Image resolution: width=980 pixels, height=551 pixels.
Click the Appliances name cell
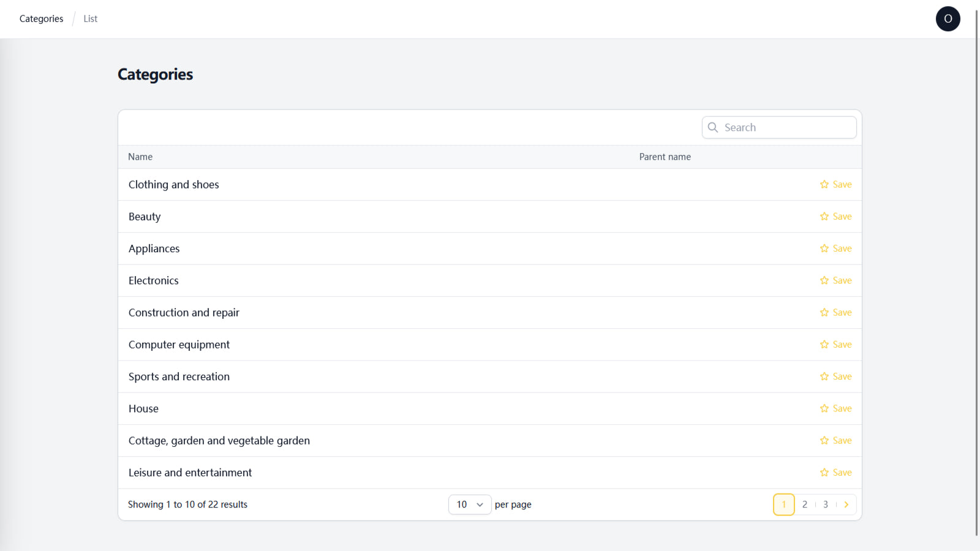[x=154, y=249]
